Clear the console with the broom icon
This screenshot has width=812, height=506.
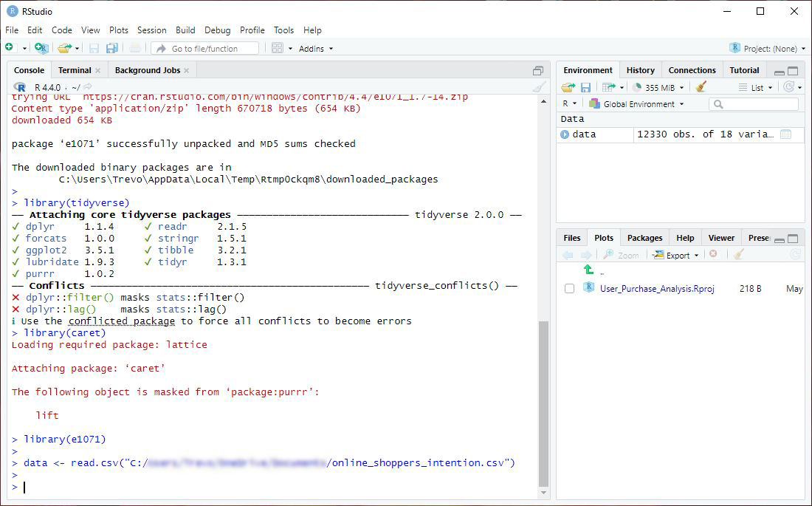540,87
